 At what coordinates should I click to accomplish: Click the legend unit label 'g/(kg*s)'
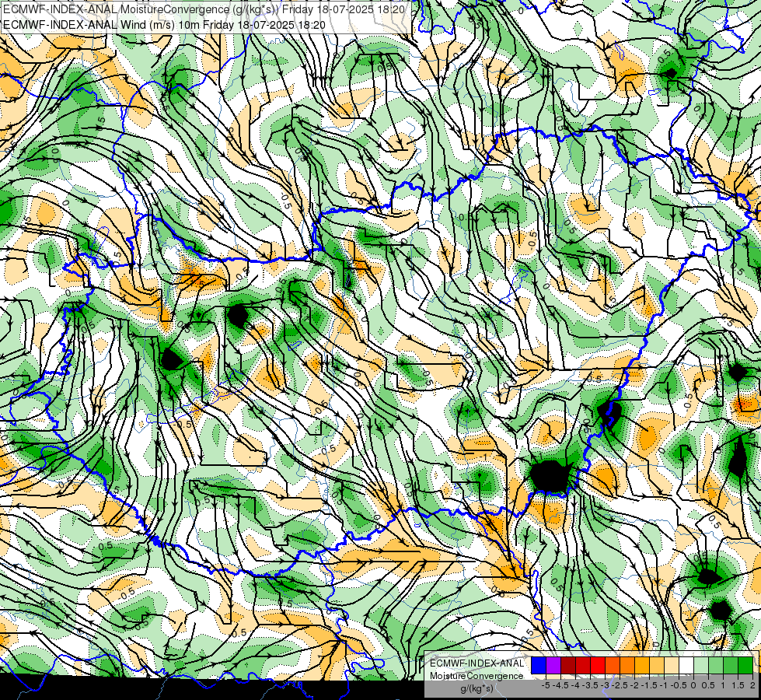click(x=477, y=688)
